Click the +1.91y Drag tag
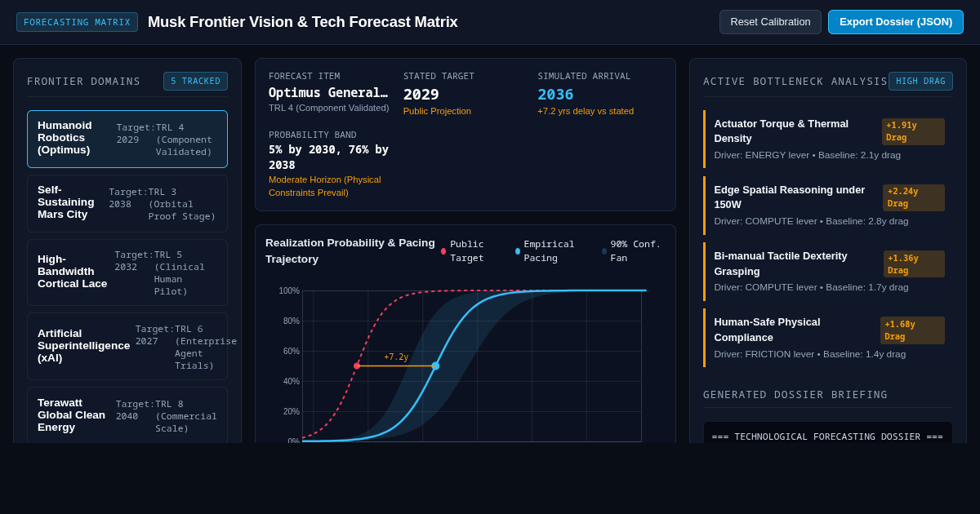This screenshot has height=514, width=980. click(913, 131)
